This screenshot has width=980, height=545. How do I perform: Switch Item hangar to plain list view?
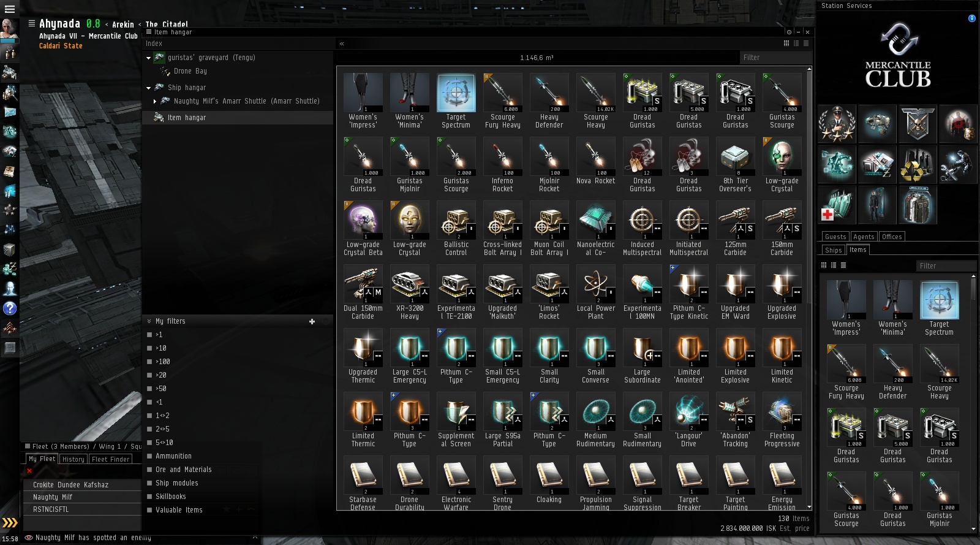(806, 43)
